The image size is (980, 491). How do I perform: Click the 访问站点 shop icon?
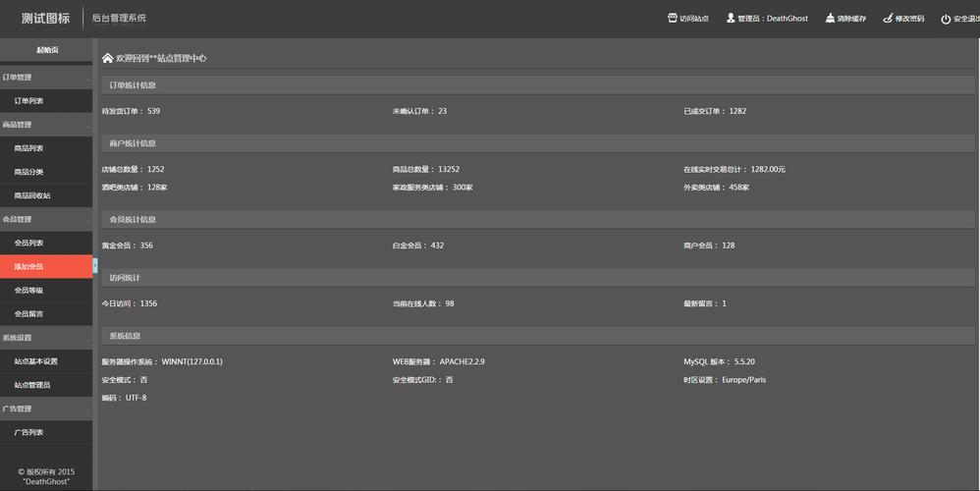tap(673, 19)
